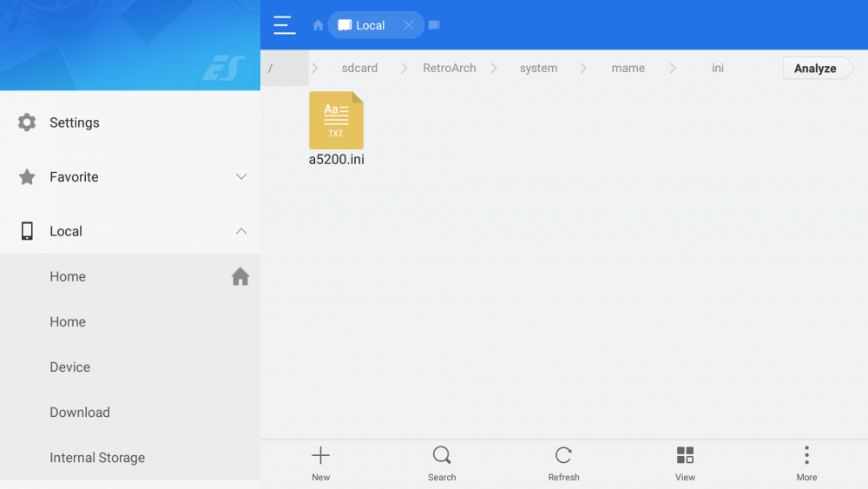Open the hamburger menu icon
This screenshot has height=489, width=868.
coord(284,25)
